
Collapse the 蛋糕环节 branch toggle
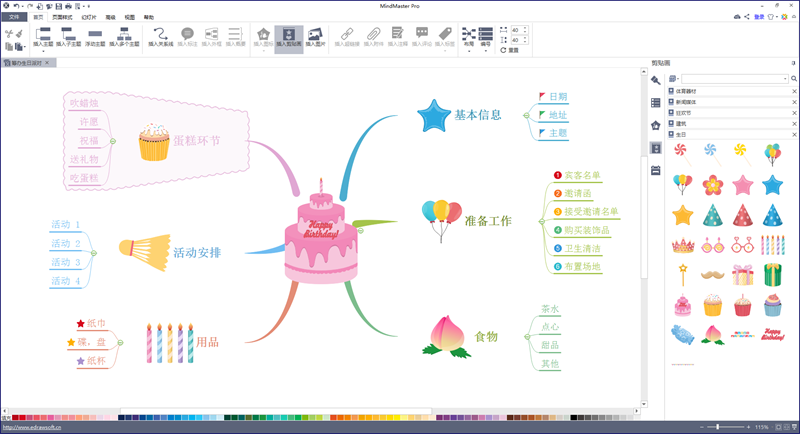point(112,141)
